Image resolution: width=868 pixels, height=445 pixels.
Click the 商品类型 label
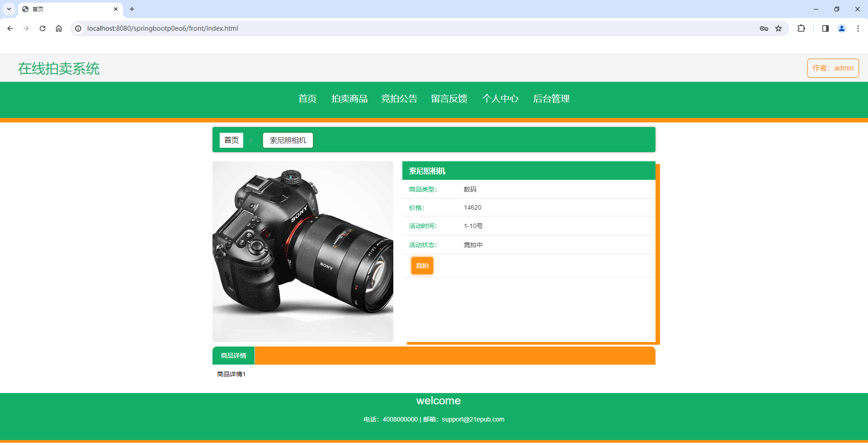tap(423, 189)
